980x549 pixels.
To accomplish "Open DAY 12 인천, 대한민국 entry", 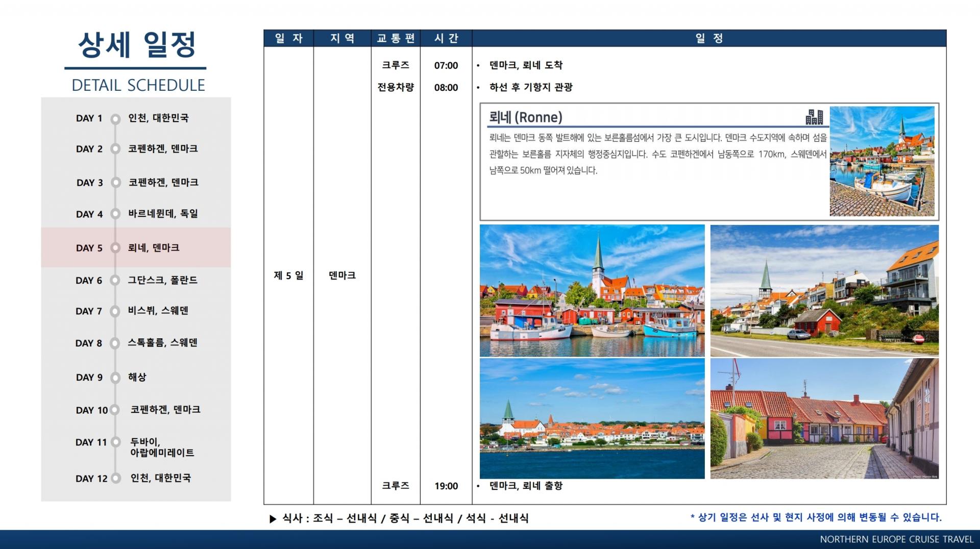I will tap(133, 478).
